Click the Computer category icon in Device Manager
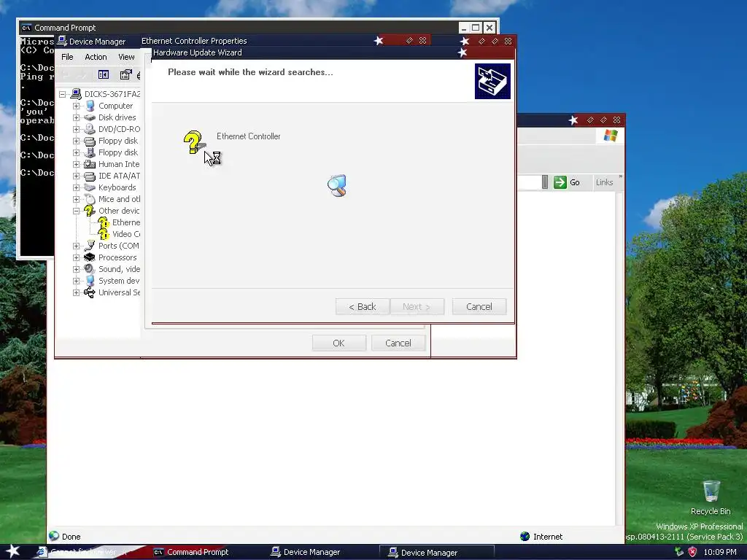Viewport: 747px width, 560px height. pyautogui.click(x=90, y=106)
